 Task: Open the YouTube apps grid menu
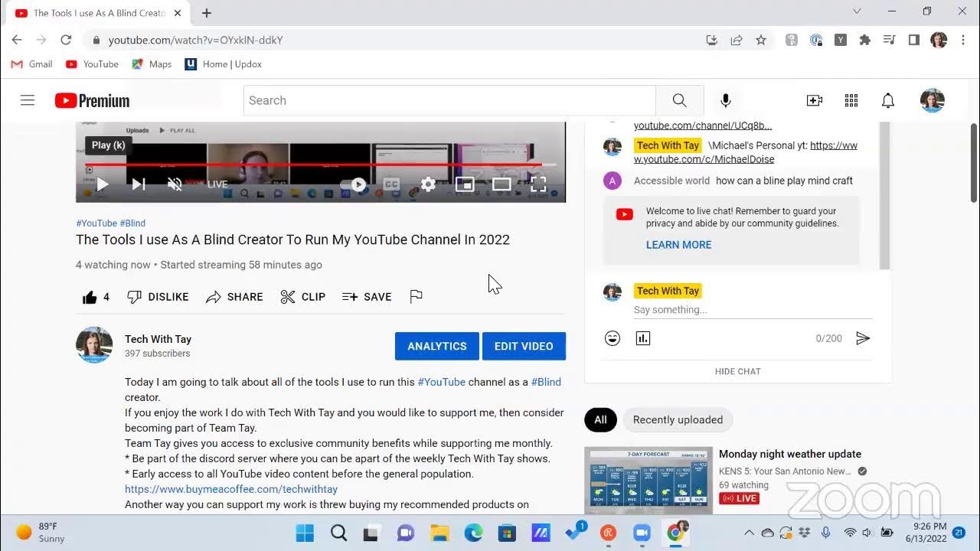(851, 100)
